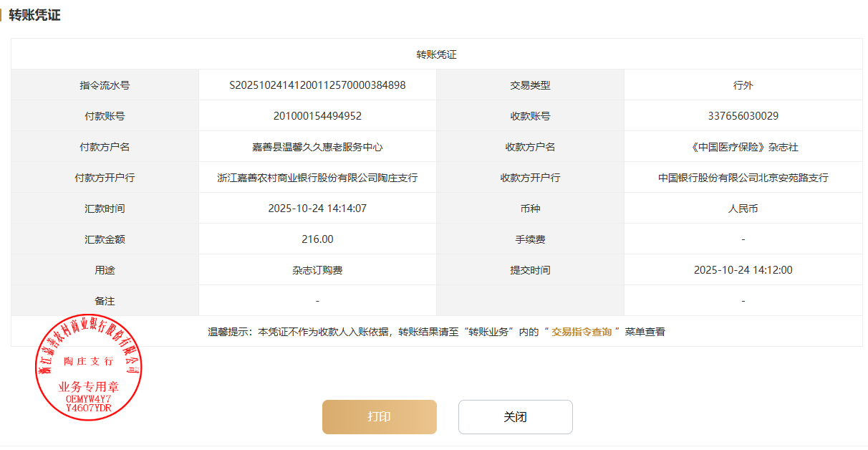Click the 转账凭证 page heading
Screen dimensions: 868x450
(x=34, y=15)
